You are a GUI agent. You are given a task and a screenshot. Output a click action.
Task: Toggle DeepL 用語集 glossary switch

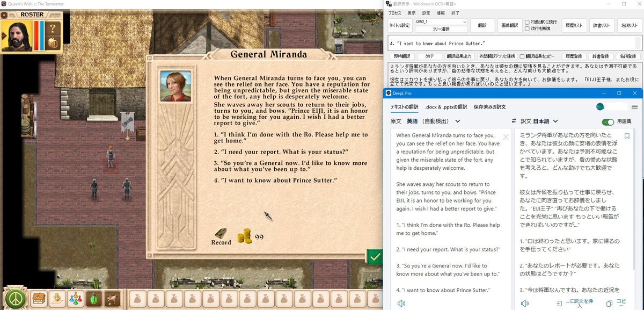pos(608,121)
